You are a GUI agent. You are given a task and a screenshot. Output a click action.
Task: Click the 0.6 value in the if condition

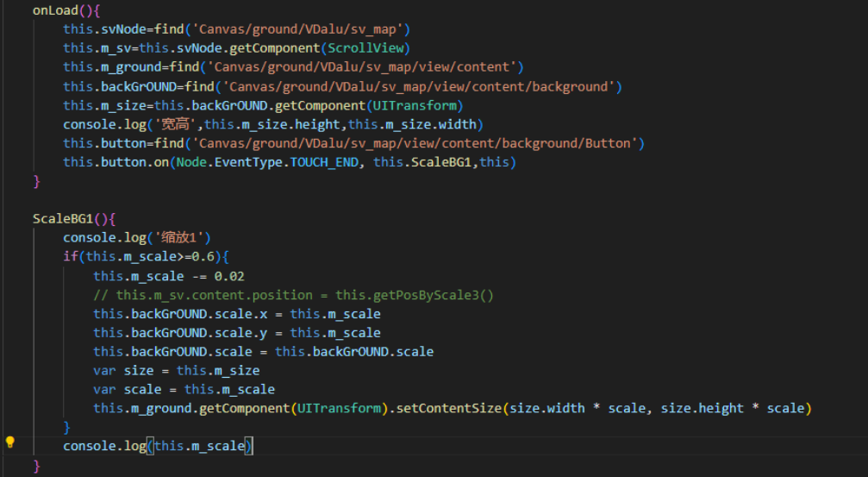(x=203, y=256)
